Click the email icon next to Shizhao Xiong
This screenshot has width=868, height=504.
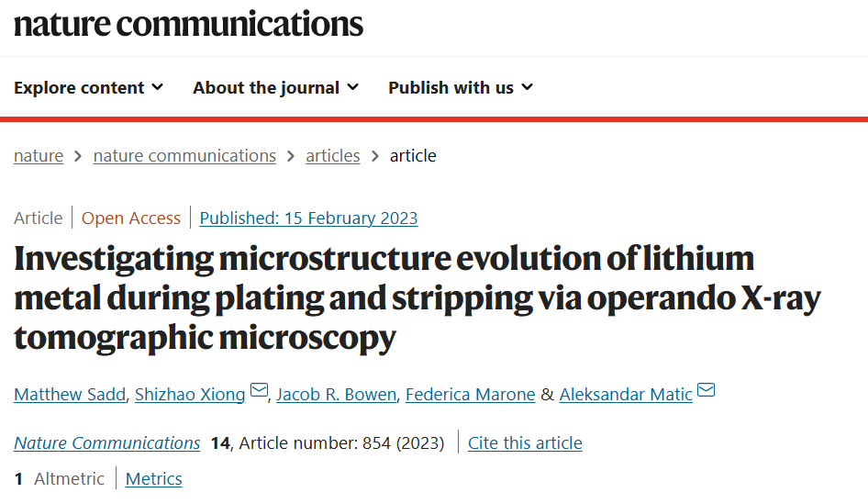coord(259,390)
